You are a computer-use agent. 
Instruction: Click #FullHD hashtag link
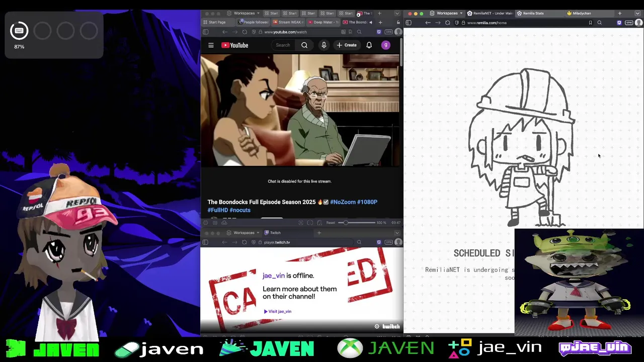click(x=218, y=210)
